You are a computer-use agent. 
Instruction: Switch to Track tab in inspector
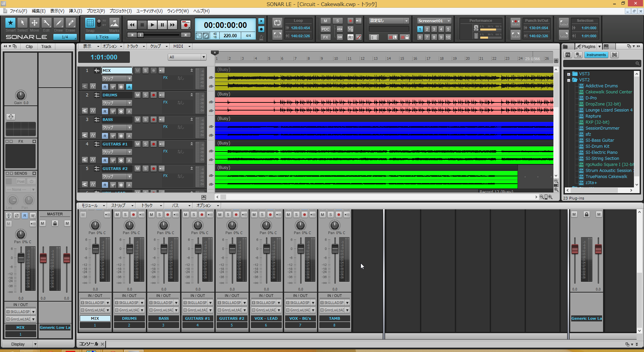pos(46,47)
